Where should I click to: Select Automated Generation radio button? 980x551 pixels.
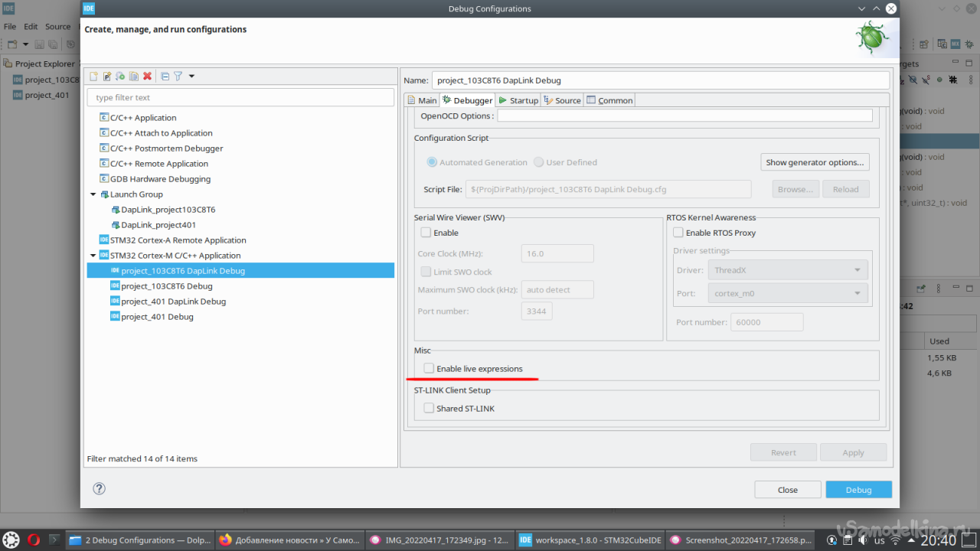pyautogui.click(x=433, y=162)
